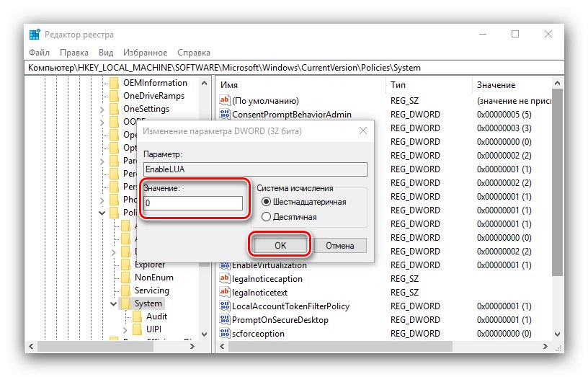Select the OEMInformation tree item label
The width and height of the screenshot is (588, 377).
tap(155, 82)
